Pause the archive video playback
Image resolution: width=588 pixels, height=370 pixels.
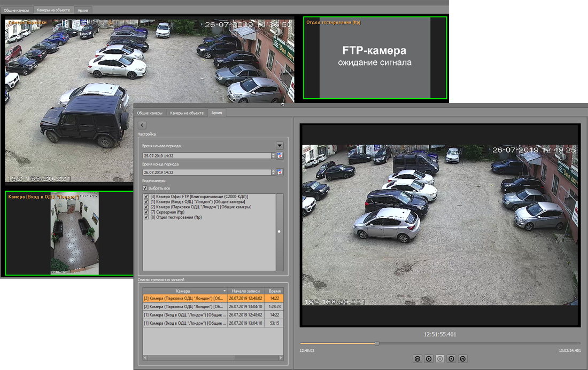(x=440, y=359)
